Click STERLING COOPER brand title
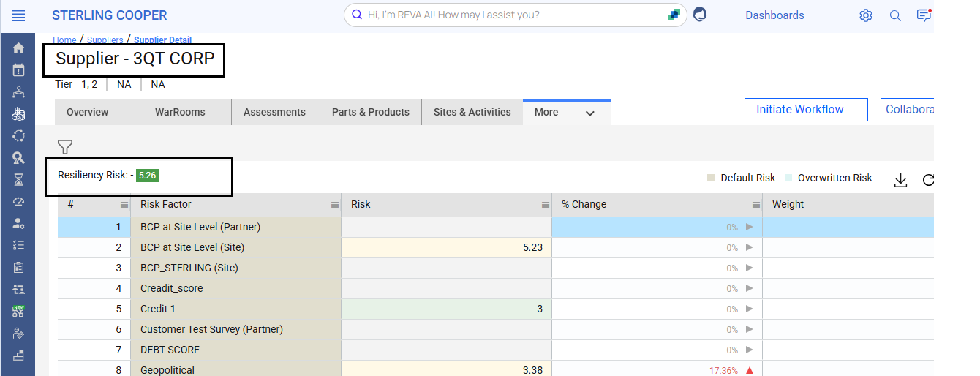Image resolution: width=980 pixels, height=376 pixels. [109, 15]
